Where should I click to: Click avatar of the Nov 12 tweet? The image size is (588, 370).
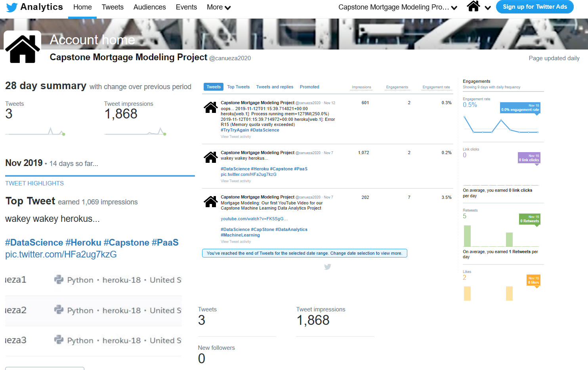click(x=211, y=107)
